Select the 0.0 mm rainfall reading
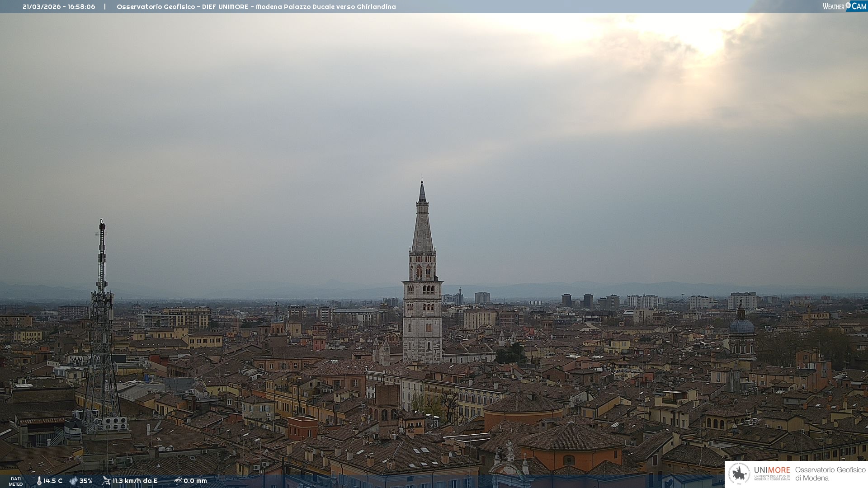868x488 pixels. (x=195, y=481)
